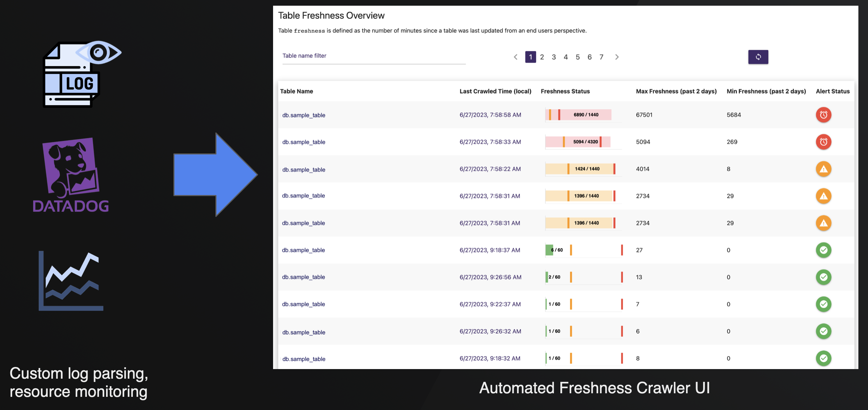The width and height of the screenshot is (868, 410).
Task: Open db.sample_table link in 9:18:32 AM row
Action: (304, 359)
